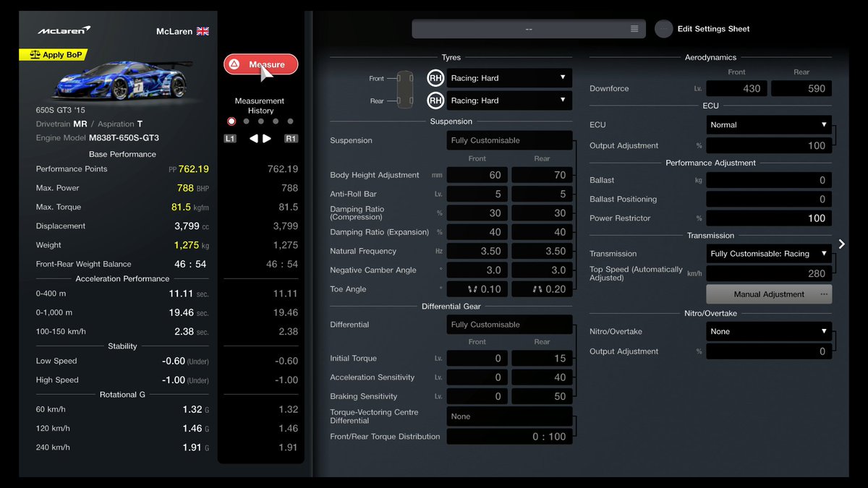Edit Ballast kg value
The image size is (868, 488).
point(769,180)
